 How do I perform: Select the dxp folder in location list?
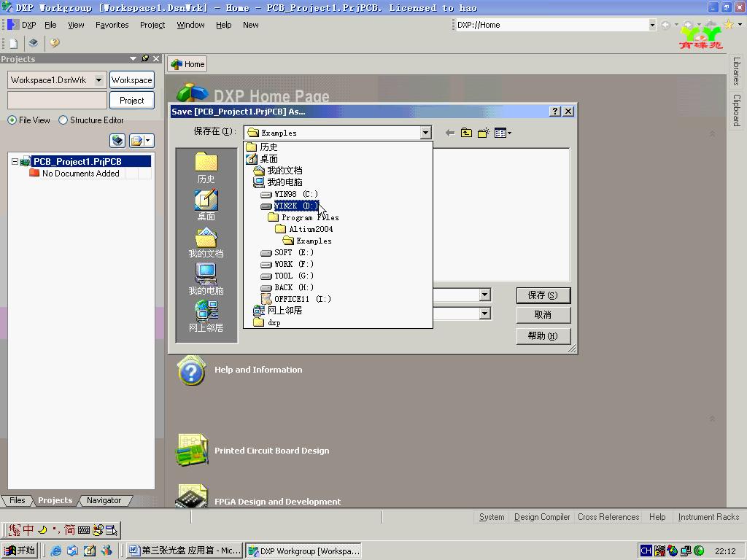[267, 322]
